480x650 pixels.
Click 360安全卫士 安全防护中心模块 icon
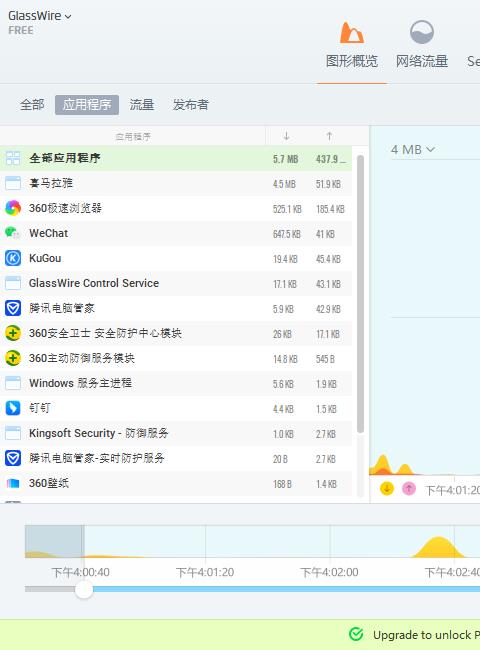tap(13, 333)
